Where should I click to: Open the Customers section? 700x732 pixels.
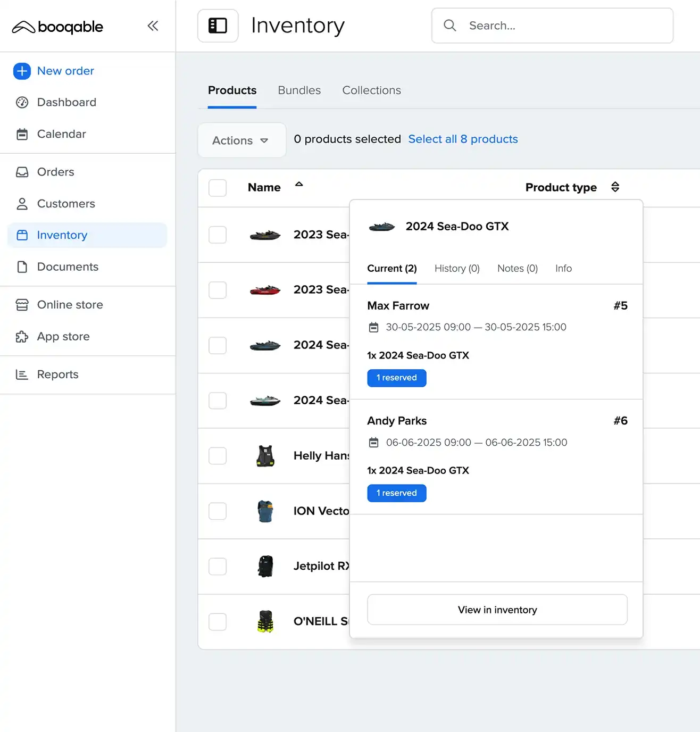coord(66,204)
